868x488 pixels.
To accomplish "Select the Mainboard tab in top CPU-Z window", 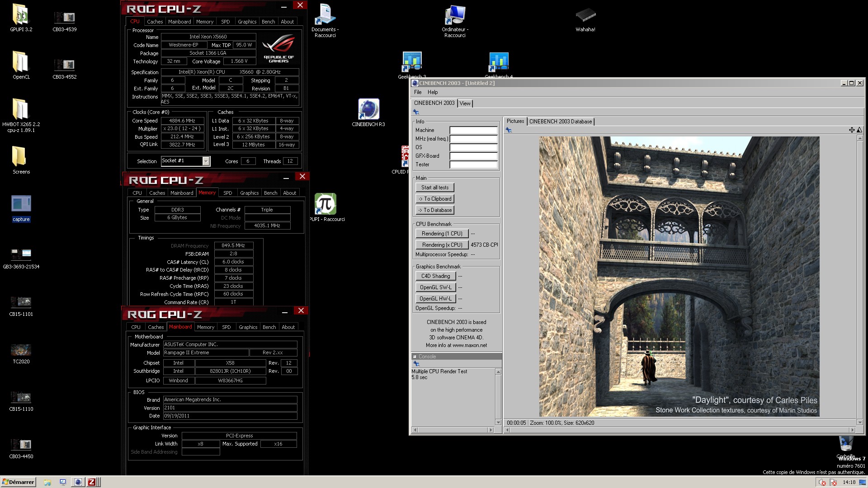I will pos(179,22).
